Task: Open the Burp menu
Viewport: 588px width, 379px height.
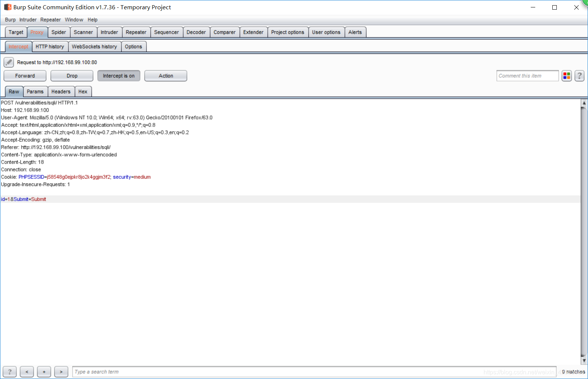Action: pyautogui.click(x=10, y=20)
